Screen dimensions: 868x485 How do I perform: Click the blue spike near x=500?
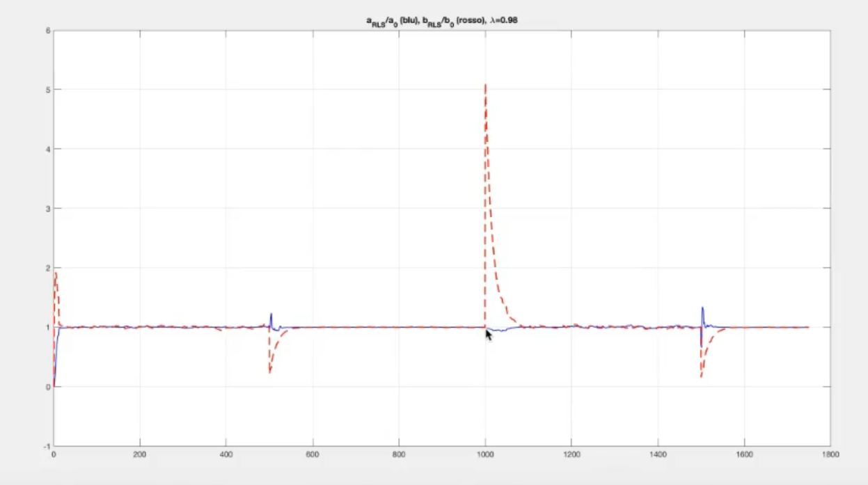[271, 315]
